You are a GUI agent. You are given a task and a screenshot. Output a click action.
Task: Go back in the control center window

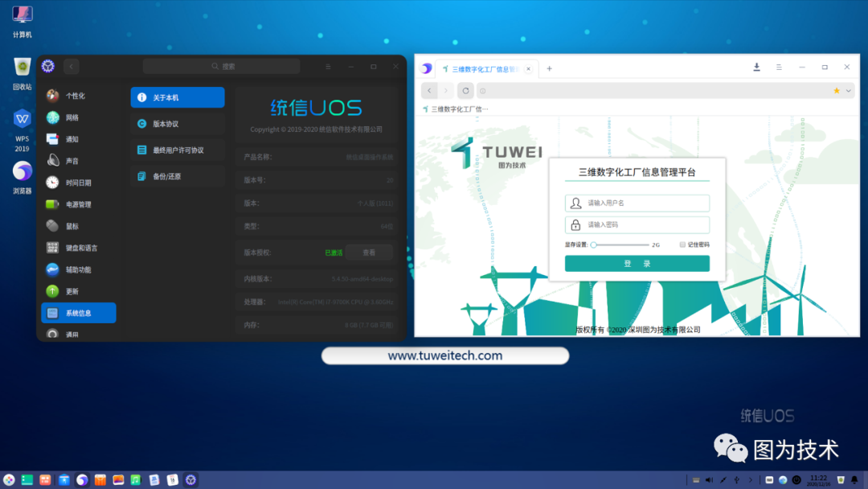pyautogui.click(x=72, y=67)
